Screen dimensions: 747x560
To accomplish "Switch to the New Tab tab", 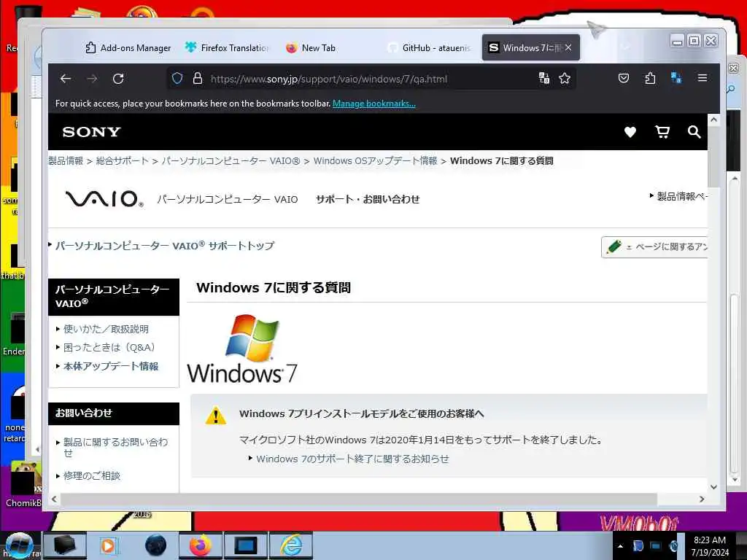I will (x=311, y=47).
